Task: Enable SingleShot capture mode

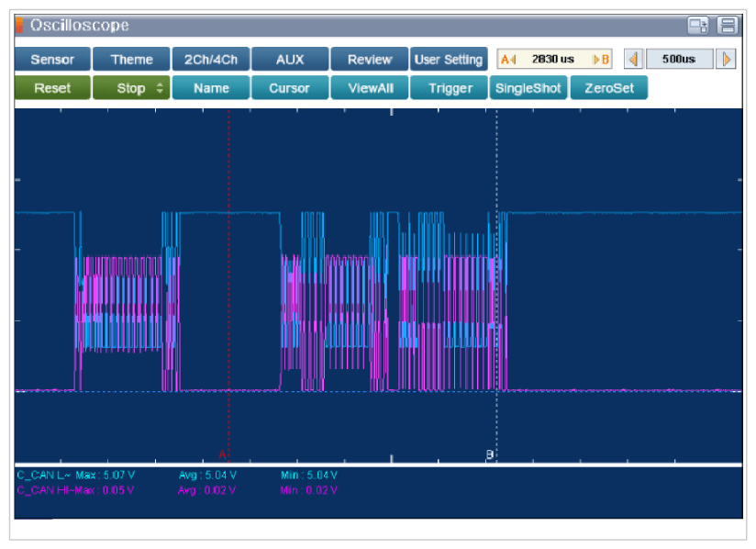Action: tap(528, 88)
